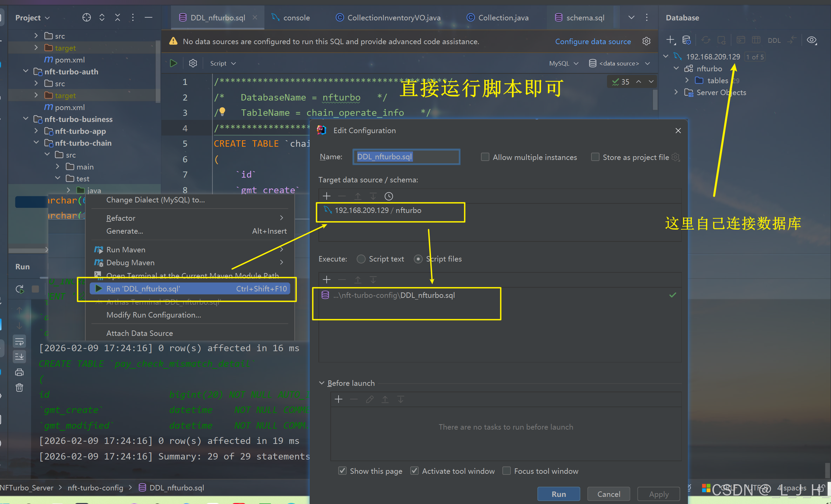Check the Focus tool window option
The height and width of the screenshot is (504, 831).
506,471
